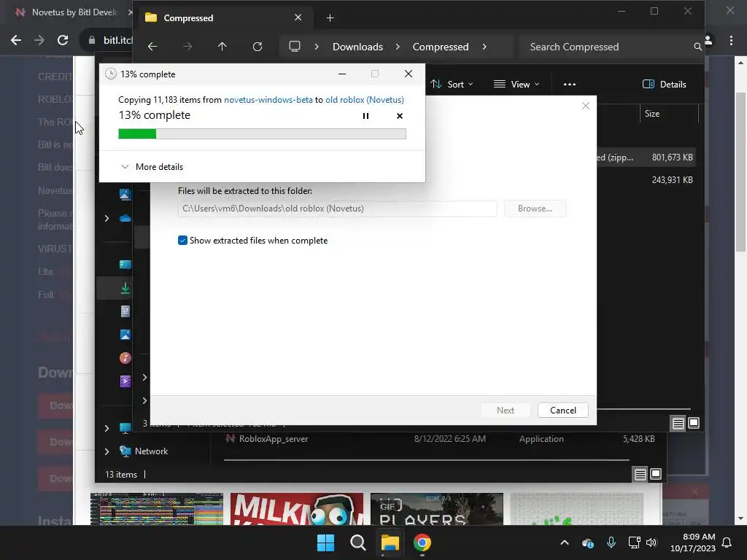
Task: Open taskbar Search
Action: click(x=357, y=542)
